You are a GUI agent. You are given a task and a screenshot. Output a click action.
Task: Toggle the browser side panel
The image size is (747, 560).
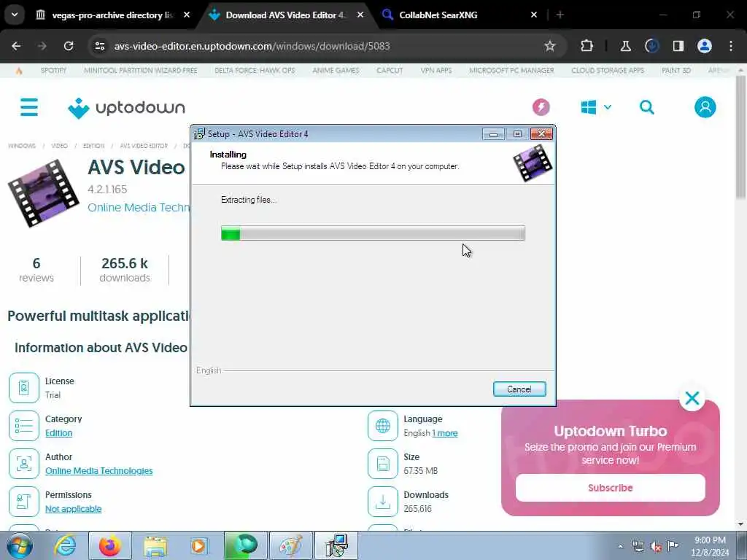(x=678, y=46)
